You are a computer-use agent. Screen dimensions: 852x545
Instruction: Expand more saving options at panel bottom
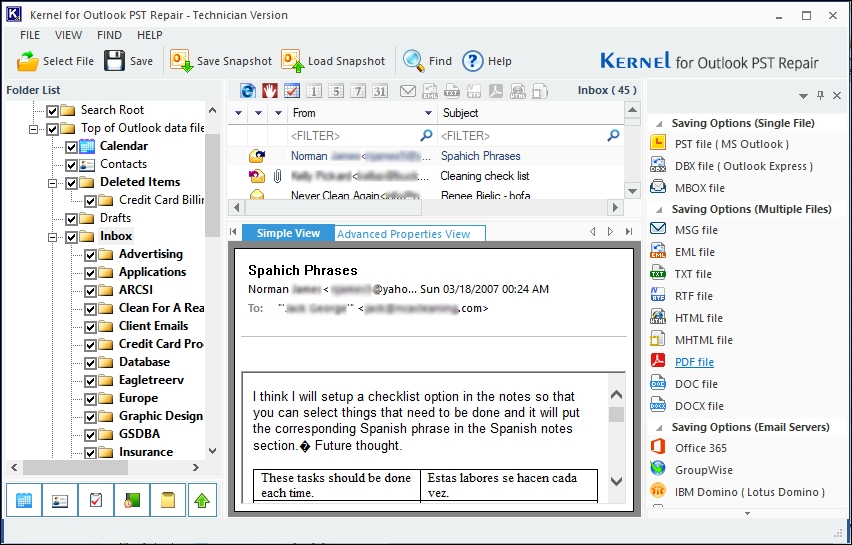click(x=747, y=513)
